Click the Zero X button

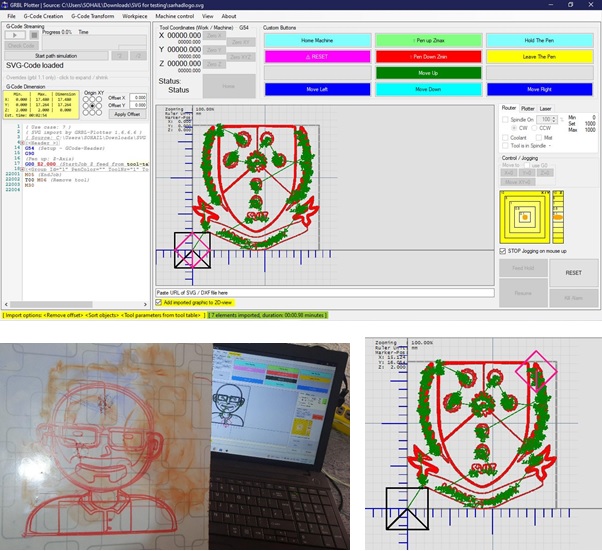coord(213,36)
